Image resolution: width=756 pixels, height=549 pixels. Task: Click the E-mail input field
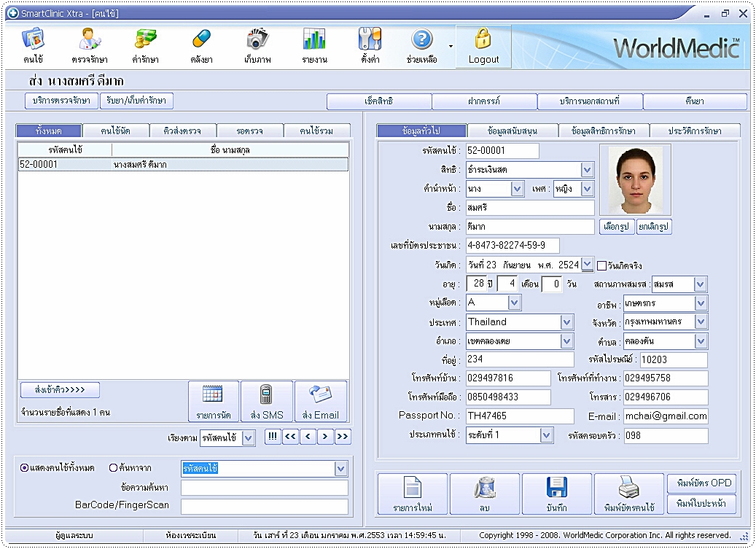coord(666,416)
